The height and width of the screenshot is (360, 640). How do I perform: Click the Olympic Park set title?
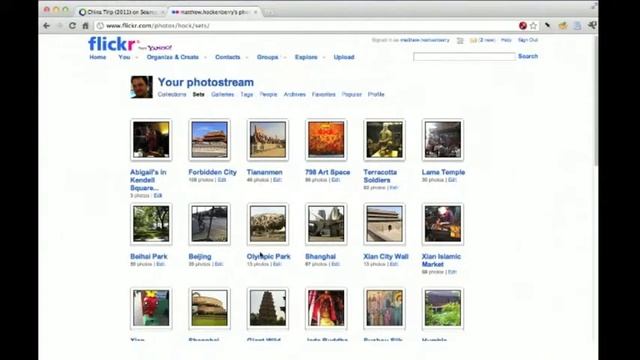click(269, 256)
